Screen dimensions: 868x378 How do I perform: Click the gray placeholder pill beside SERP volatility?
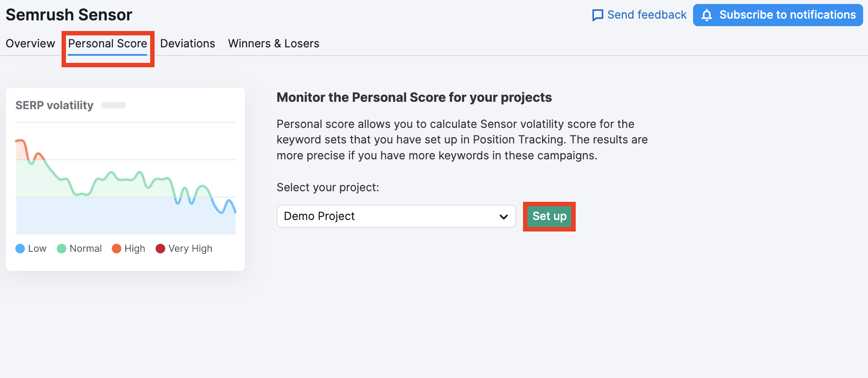(x=113, y=105)
